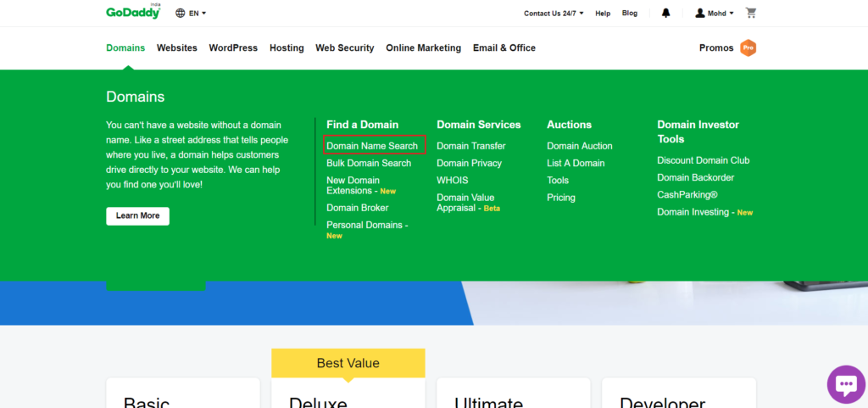Open the Online Marketing menu item
This screenshot has height=408, width=868.
(424, 48)
